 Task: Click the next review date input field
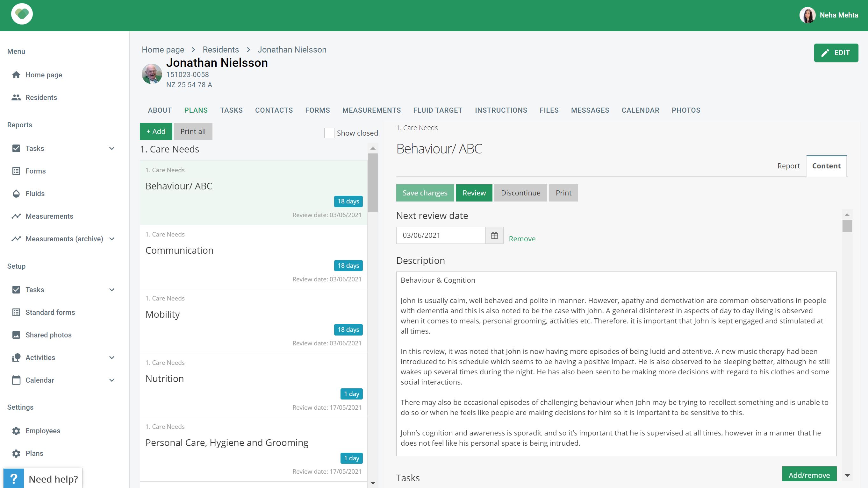441,235
